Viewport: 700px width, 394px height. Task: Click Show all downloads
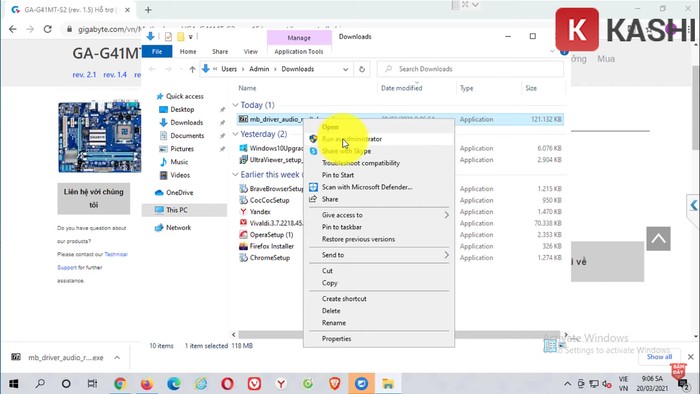[x=659, y=357]
